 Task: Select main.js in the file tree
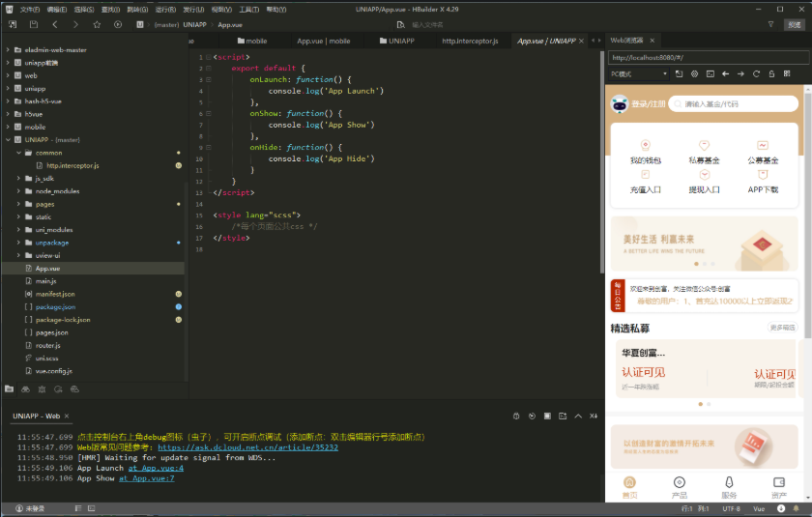pyautogui.click(x=45, y=281)
